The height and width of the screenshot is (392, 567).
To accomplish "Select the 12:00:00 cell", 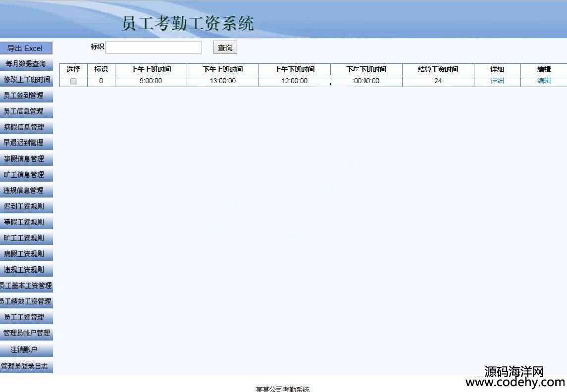I will [x=294, y=81].
